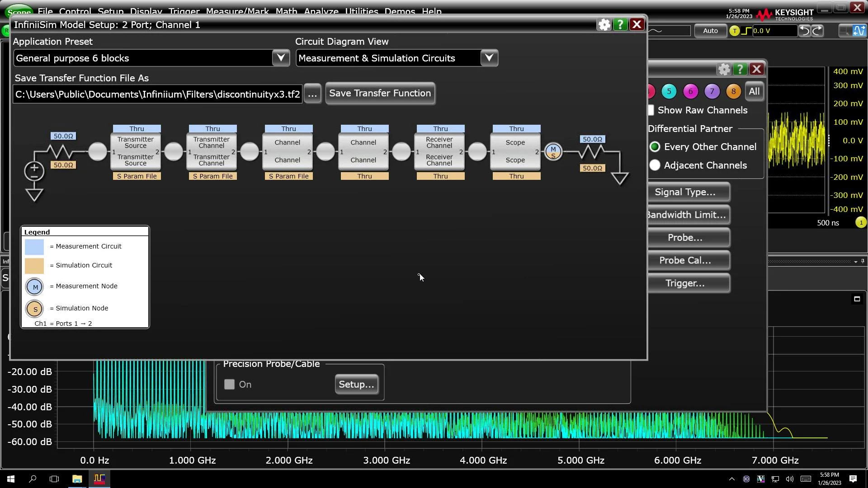Select Every Other Channel radio button

click(655, 147)
